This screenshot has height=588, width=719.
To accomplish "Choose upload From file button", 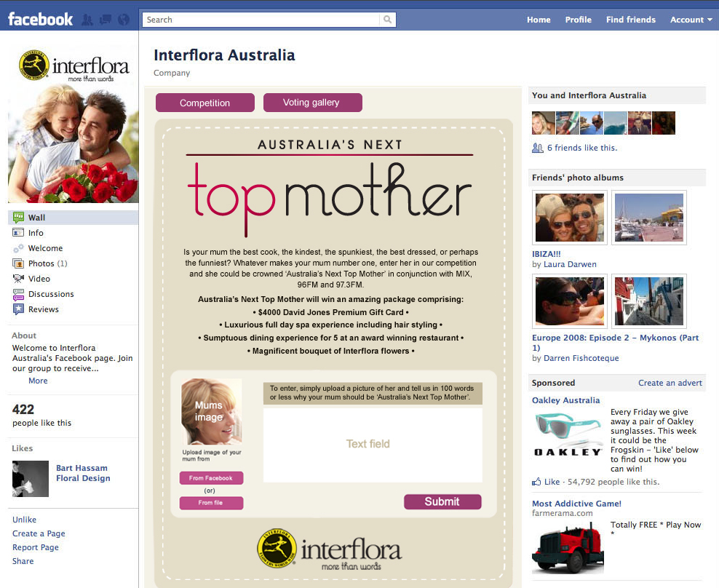I will coord(211,503).
